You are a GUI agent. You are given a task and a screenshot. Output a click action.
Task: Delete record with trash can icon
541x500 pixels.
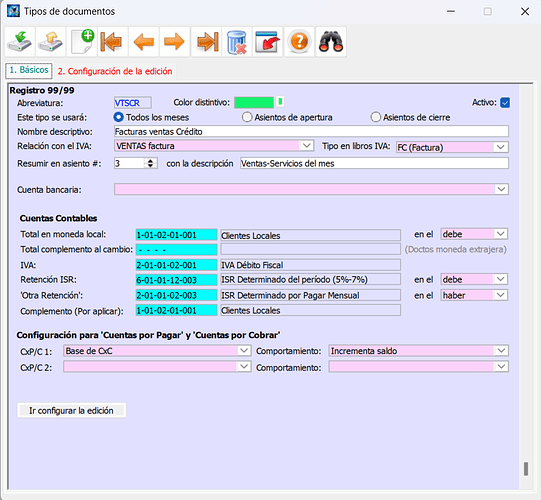point(237,42)
